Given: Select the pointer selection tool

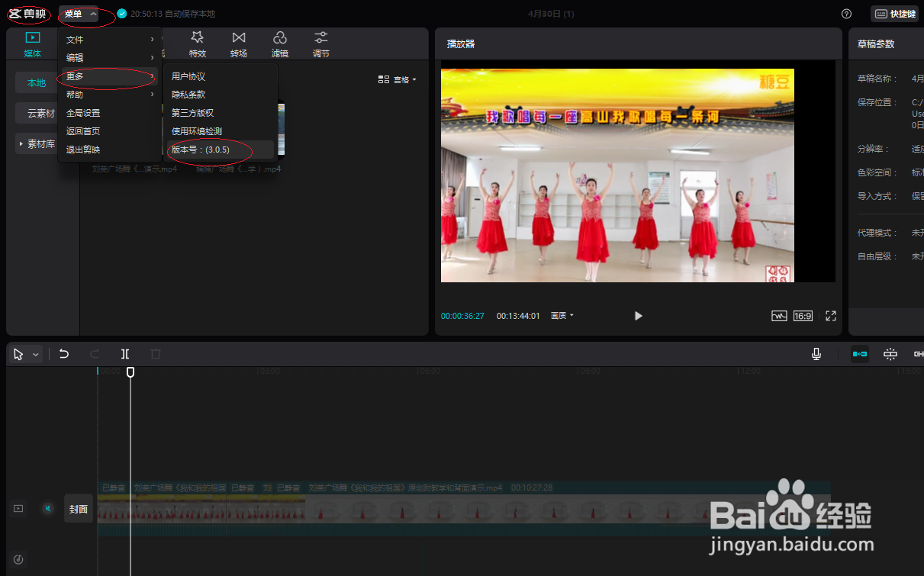Looking at the screenshot, I should (x=18, y=354).
